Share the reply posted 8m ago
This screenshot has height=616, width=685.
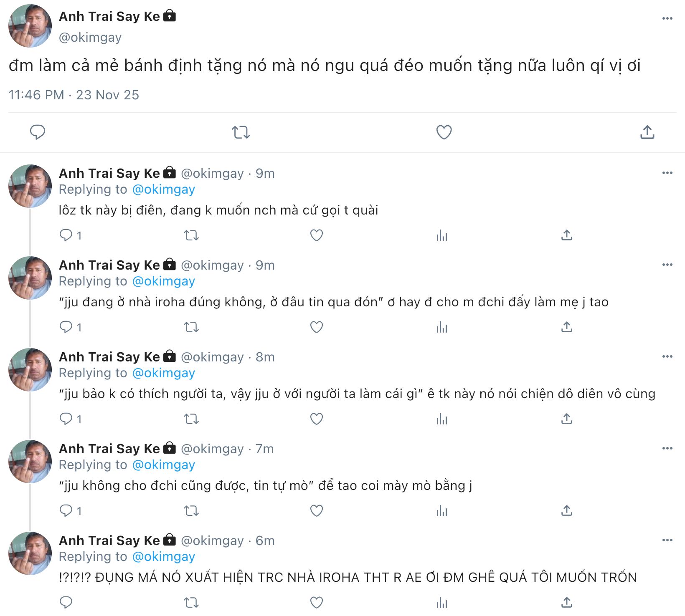[566, 419]
